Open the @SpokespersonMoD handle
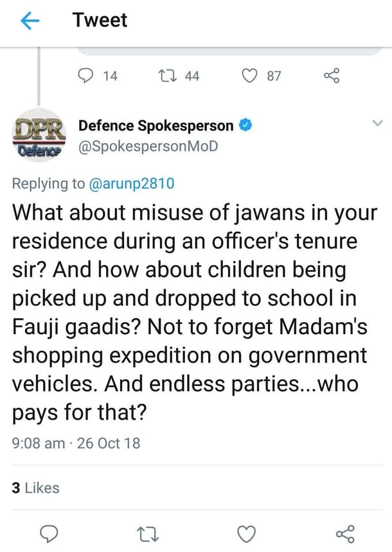The image size is (392, 552). [148, 147]
